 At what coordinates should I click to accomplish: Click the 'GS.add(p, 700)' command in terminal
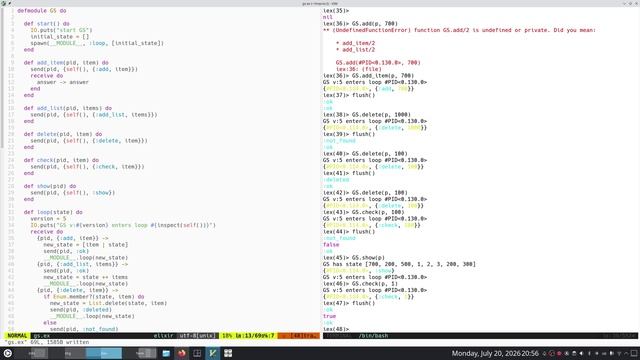[x=375, y=24]
